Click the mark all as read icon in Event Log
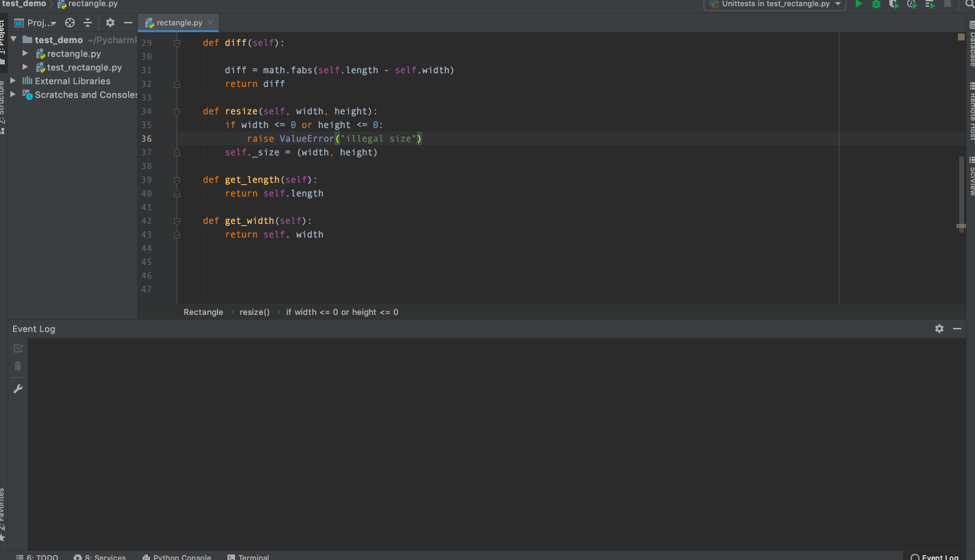 coord(18,348)
